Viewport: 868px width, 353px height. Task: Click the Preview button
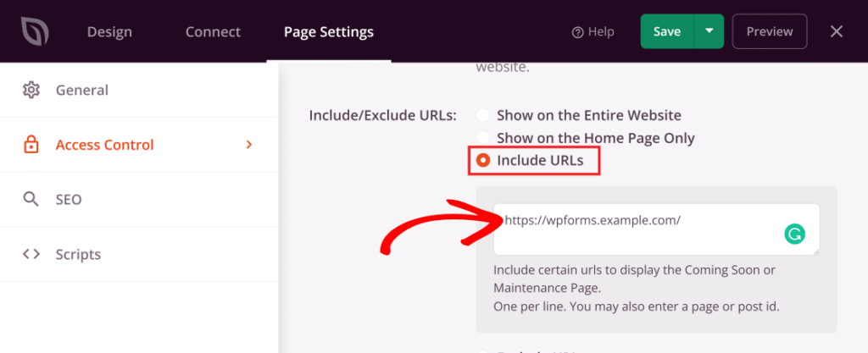pyautogui.click(x=770, y=31)
